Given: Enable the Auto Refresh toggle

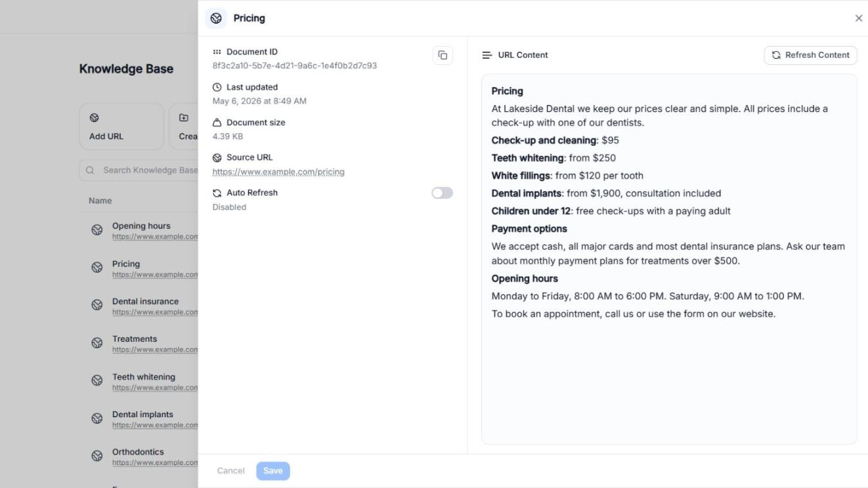Looking at the screenshot, I should pos(442,193).
